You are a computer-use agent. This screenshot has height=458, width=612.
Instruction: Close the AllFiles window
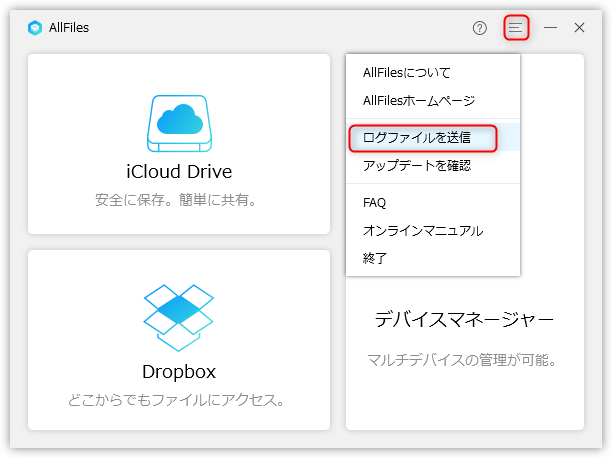tap(579, 28)
